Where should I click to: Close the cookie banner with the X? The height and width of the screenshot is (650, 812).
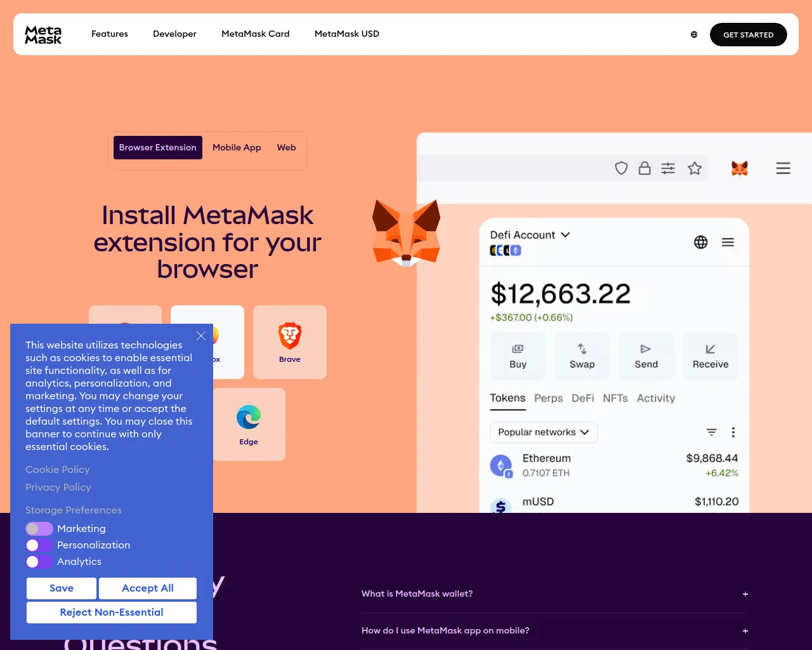click(x=201, y=336)
